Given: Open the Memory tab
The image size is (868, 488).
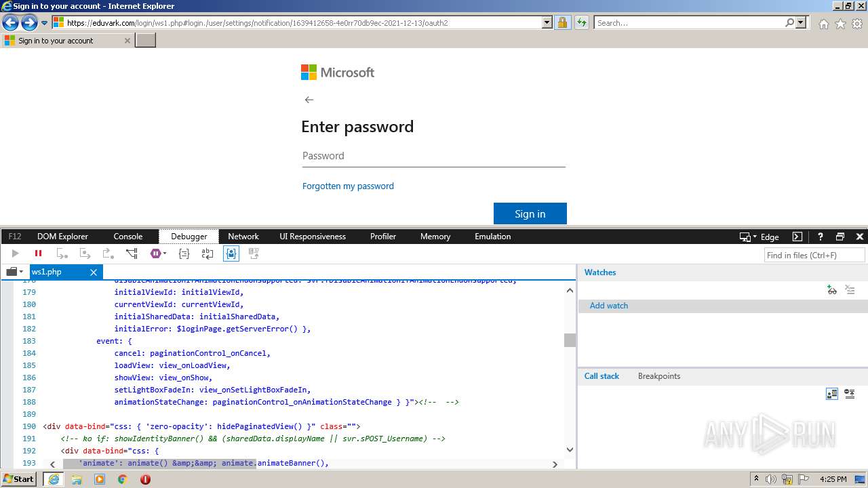Looking at the screenshot, I should (x=435, y=237).
